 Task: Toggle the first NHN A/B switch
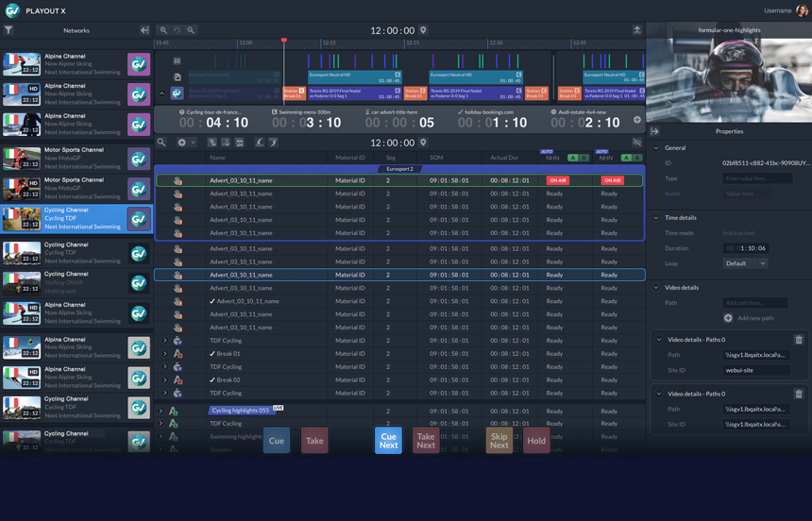pyautogui.click(x=579, y=158)
